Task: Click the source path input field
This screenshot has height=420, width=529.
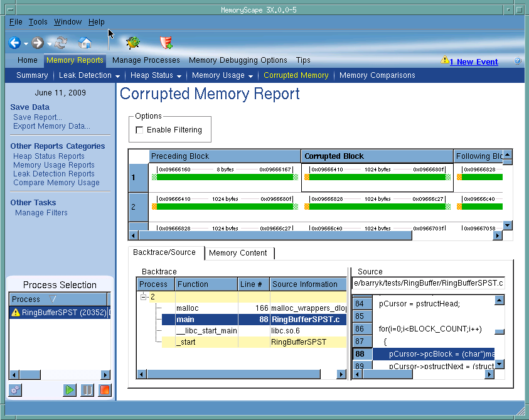Action: click(x=429, y=284)
